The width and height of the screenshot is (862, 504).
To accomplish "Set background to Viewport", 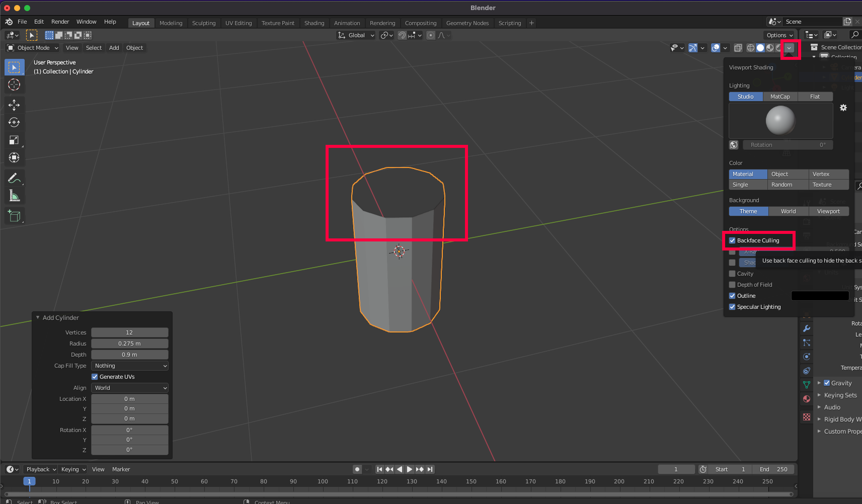I will click(x=829, y=211).
